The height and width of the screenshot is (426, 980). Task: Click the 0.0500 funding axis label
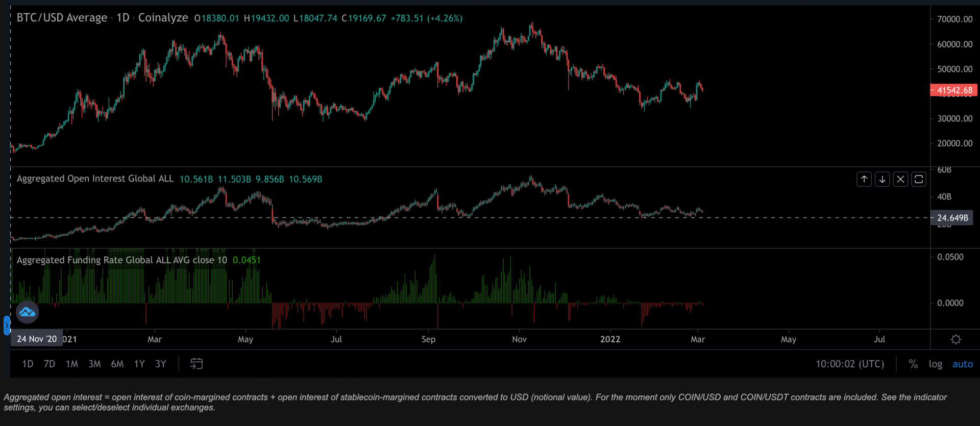click(x=950, y=257)
